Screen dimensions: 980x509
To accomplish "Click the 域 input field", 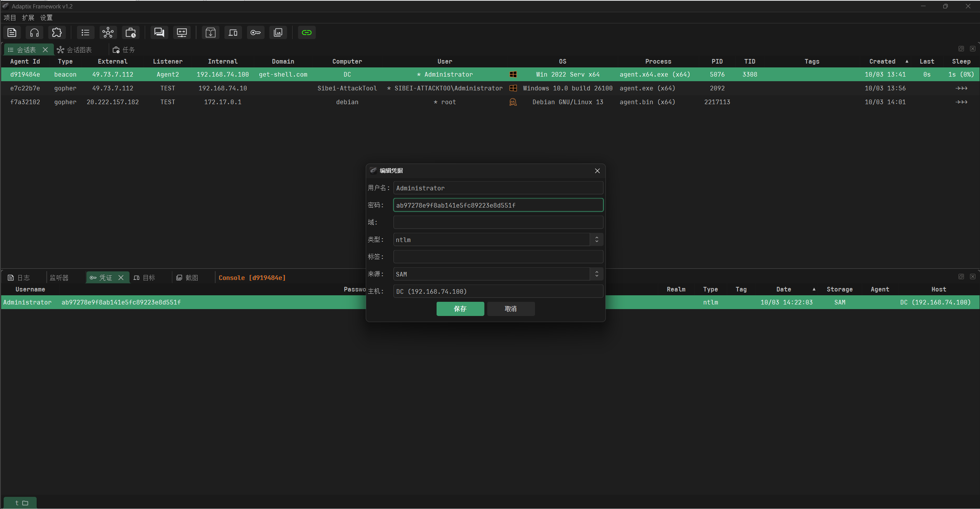I will [x=497, y=222].
